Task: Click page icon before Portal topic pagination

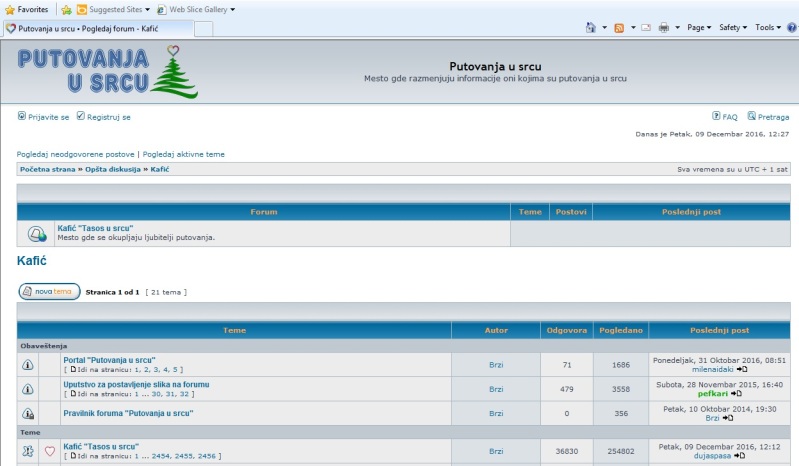Action: 73,369
